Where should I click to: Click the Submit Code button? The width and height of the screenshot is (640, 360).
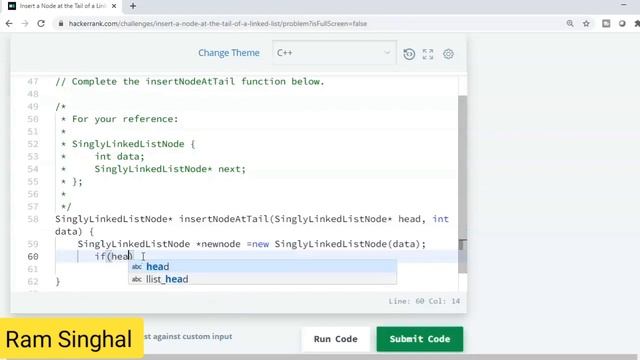[420, 339]
